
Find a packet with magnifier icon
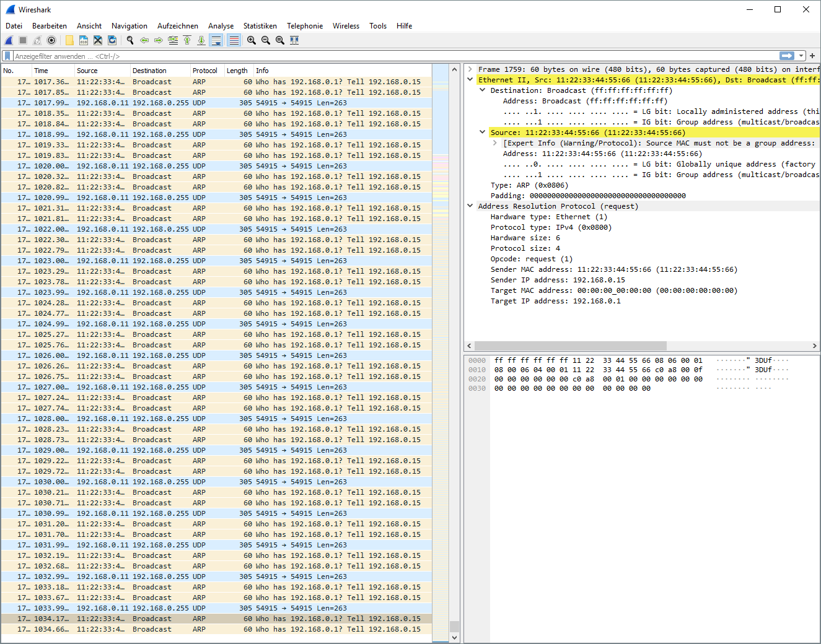(x=130, y=40)
